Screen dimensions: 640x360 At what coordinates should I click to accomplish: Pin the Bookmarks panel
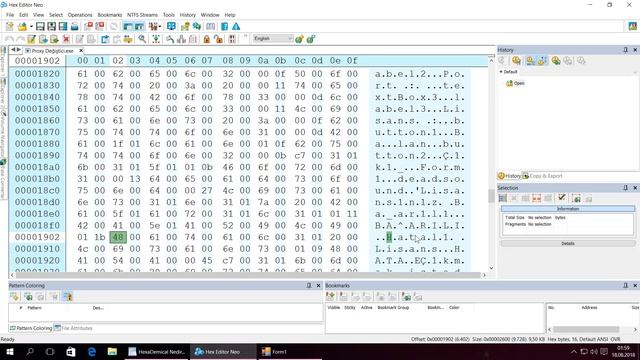point(625,285)
